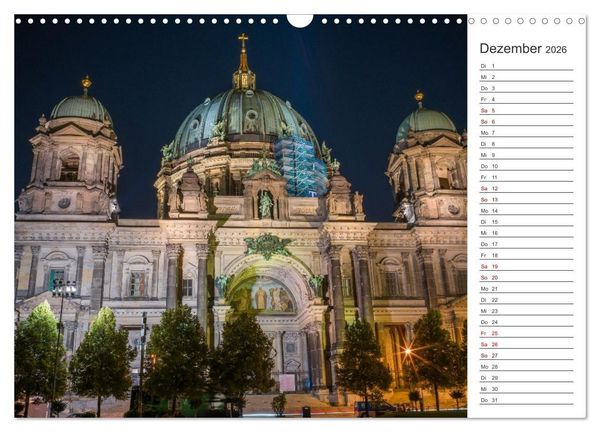Select the Mi 2 date row

[x=527, y=77]
